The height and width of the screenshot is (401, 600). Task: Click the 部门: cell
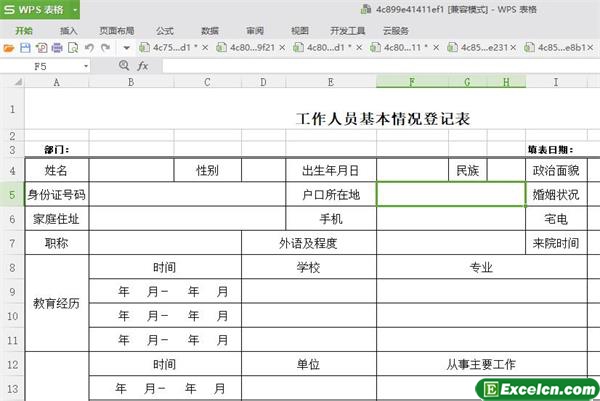tap(57, 150)
